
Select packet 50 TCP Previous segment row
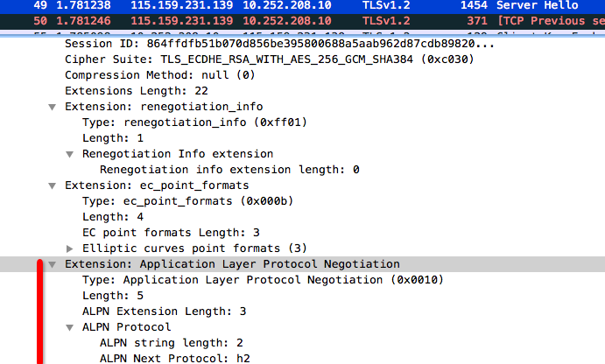303,21
